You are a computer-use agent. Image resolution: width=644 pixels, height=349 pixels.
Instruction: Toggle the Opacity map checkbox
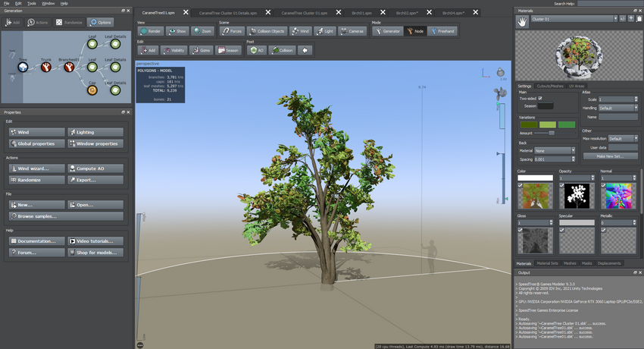(562, 186)
